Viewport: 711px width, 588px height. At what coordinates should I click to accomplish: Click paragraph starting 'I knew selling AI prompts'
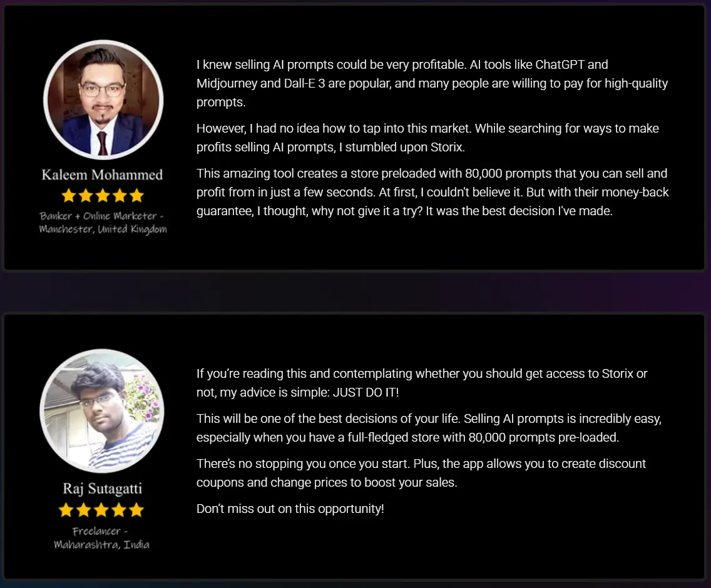coord(432,83)
